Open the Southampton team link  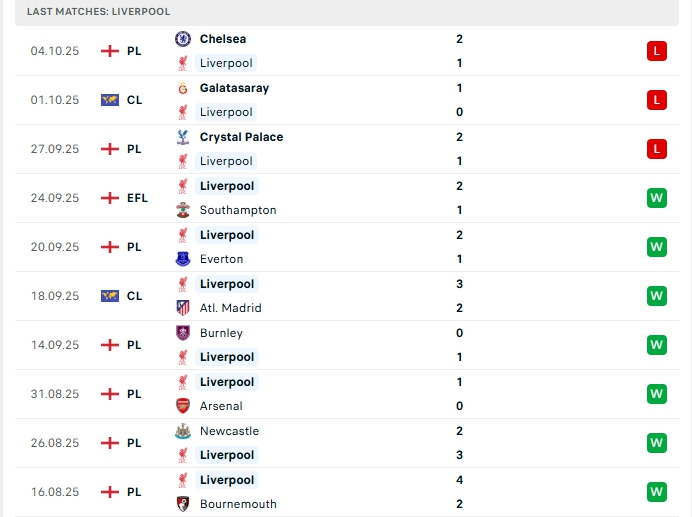click(238, 210)
